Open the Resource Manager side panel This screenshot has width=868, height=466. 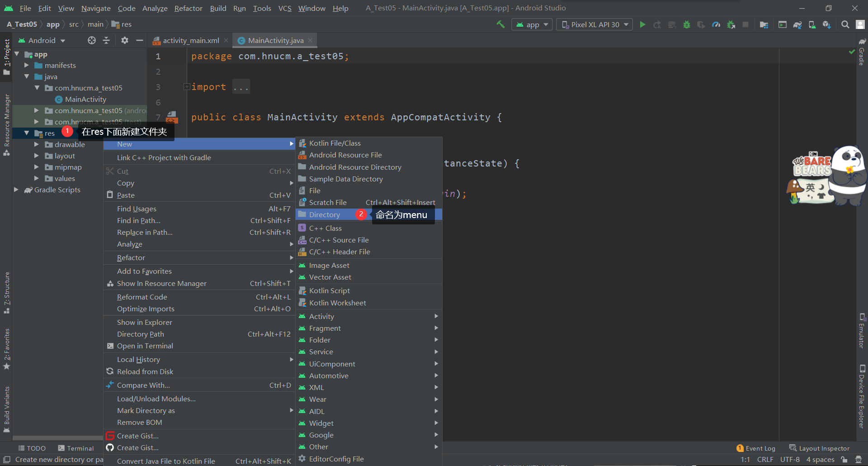click(6, 125)
